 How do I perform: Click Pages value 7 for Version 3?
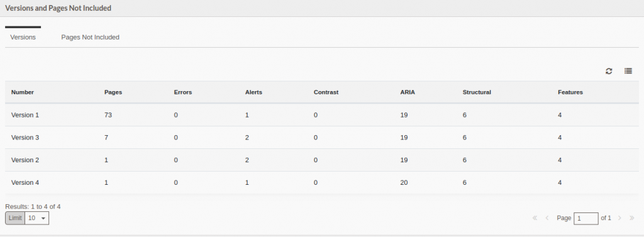coord(106,138)
